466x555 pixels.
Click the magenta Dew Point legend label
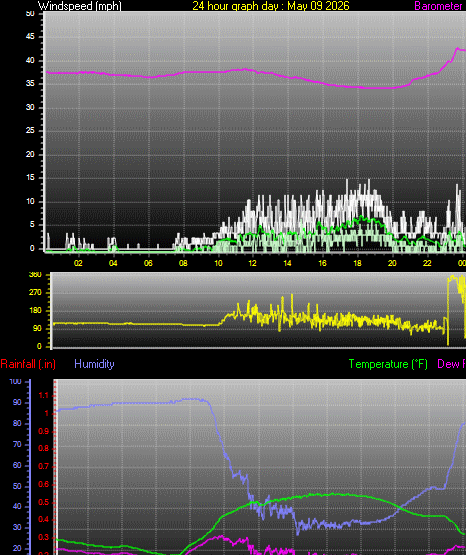tap(451, 364)
